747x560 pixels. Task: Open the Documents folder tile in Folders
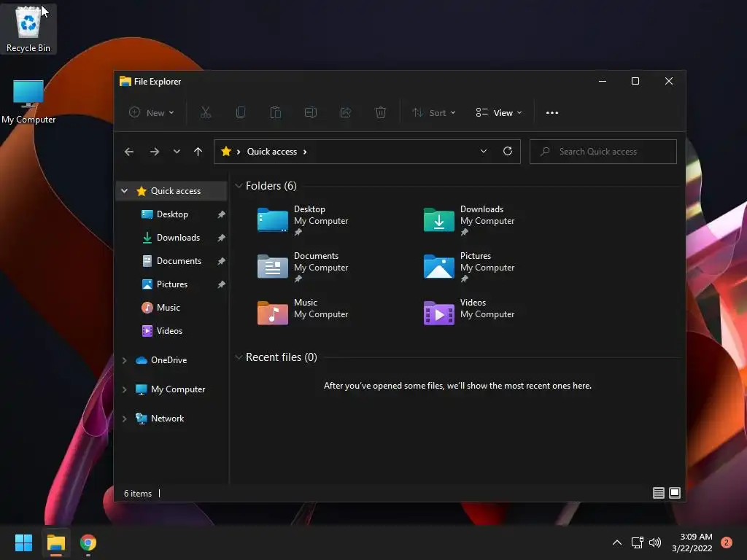click(303, 267)
